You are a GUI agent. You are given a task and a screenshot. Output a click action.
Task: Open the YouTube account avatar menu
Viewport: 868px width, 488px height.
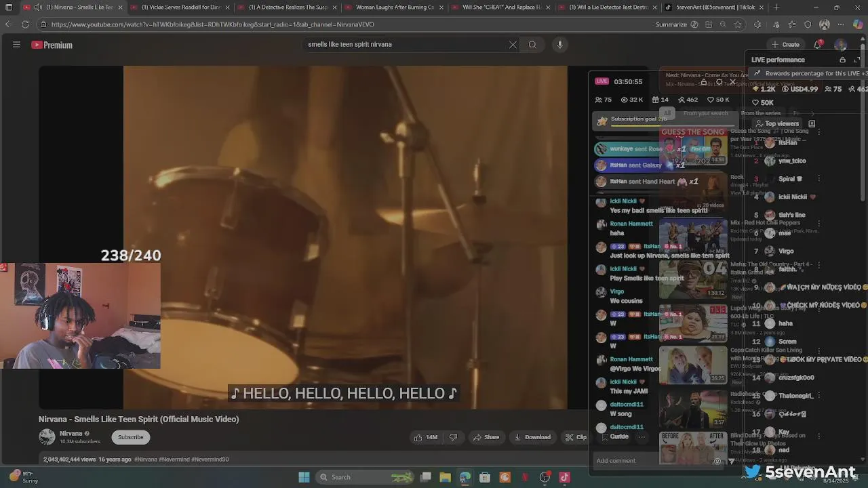point(840,45)
